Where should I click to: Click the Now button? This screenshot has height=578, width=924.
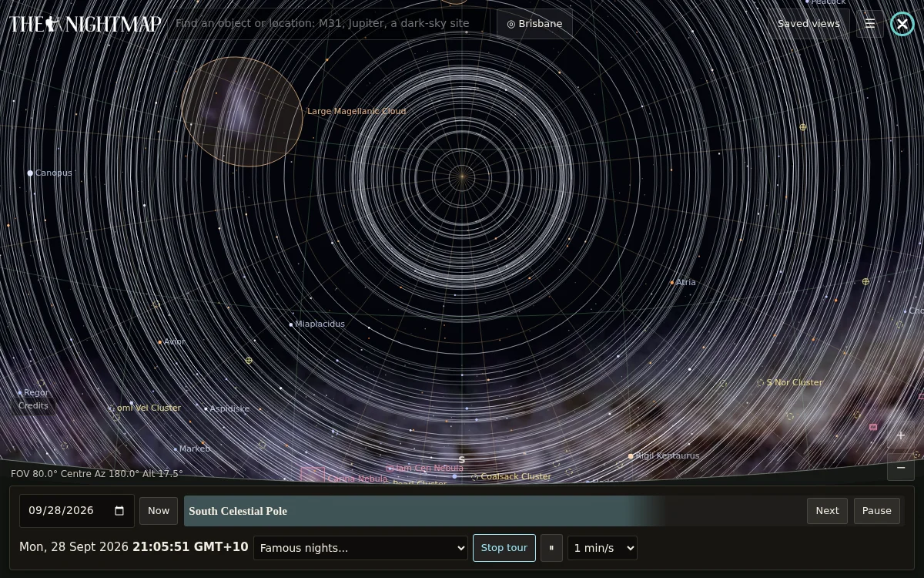(159, 511)
